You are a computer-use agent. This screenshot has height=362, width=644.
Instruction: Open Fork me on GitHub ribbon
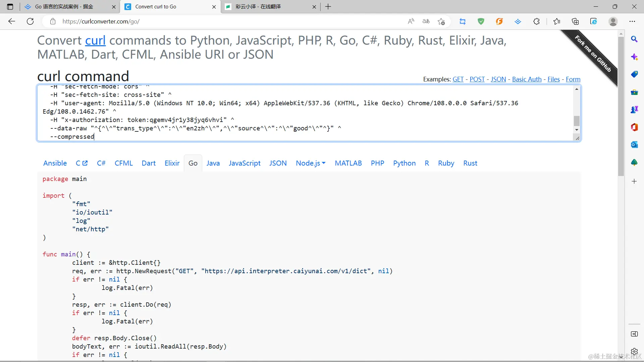point(593,54)
